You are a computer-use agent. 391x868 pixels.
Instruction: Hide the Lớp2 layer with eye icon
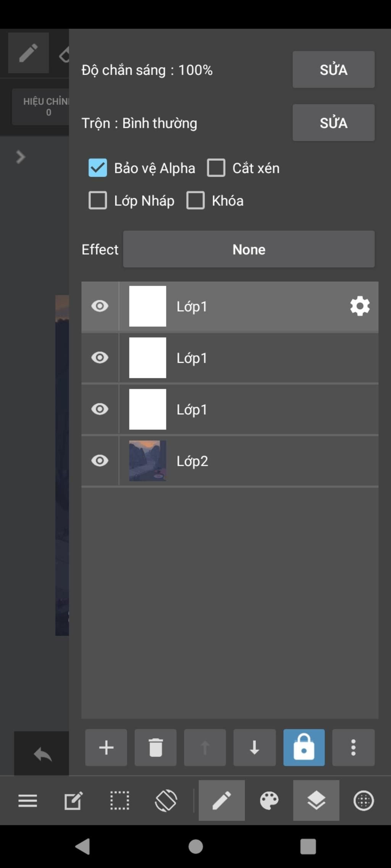point(100,461)
